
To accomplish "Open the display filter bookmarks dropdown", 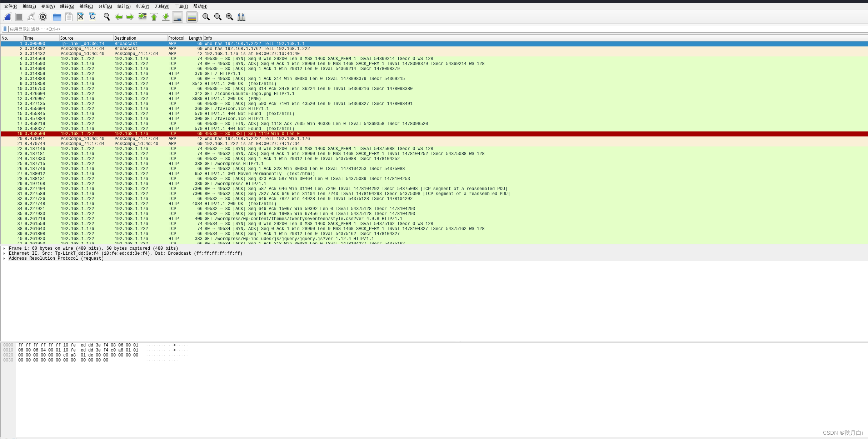I will 4,29.
